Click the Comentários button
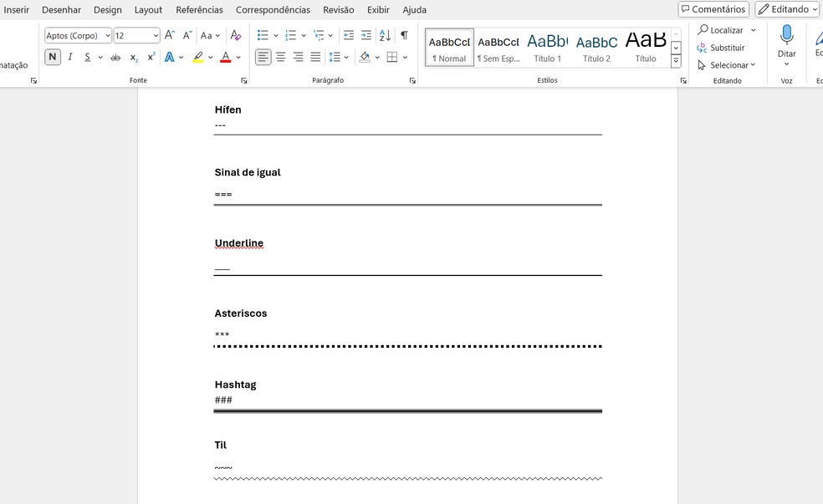The height and width of the screenshot is (504, 823). 713,9
